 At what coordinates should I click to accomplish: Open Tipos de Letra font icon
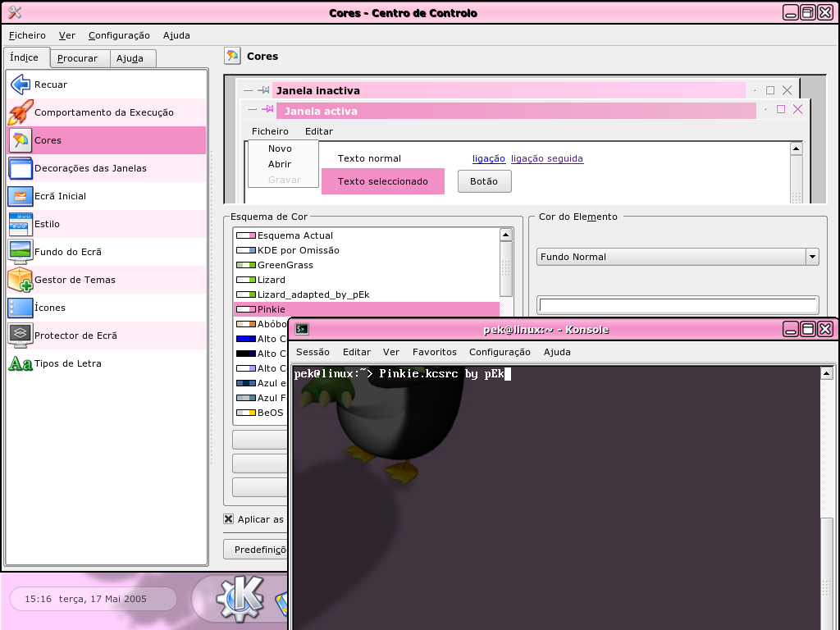[21, 363]
